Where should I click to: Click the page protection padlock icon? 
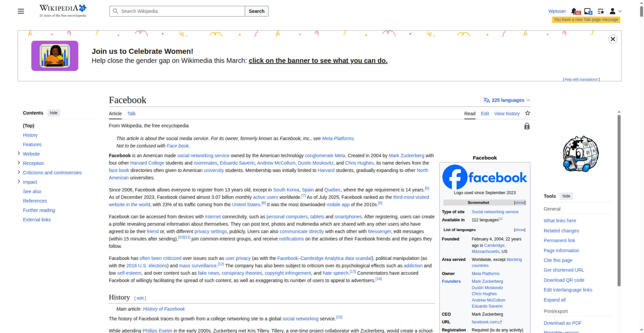(527, 126)
